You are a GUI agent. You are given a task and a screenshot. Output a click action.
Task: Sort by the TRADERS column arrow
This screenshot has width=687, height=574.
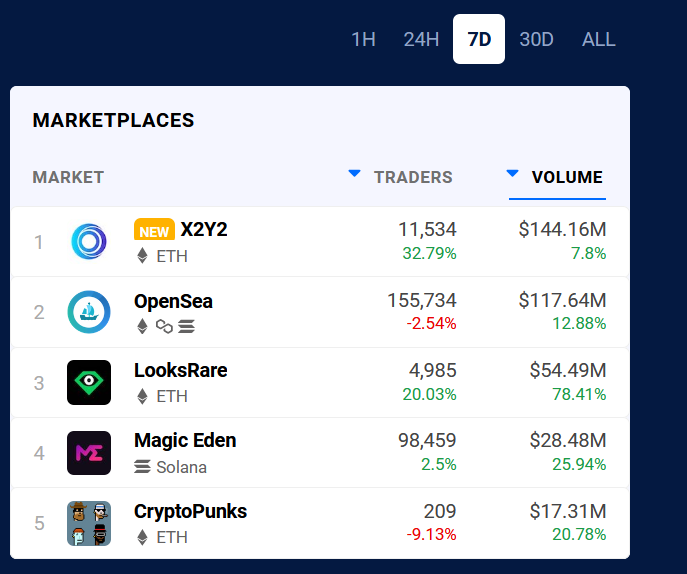coord(354,174)
